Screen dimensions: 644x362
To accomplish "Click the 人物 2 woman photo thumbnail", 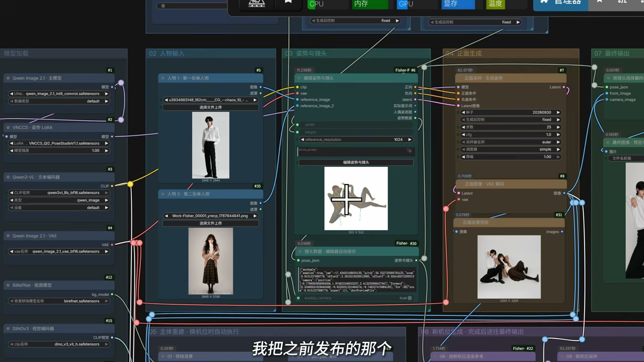I will pyautogui.click(x=211, y=261).
